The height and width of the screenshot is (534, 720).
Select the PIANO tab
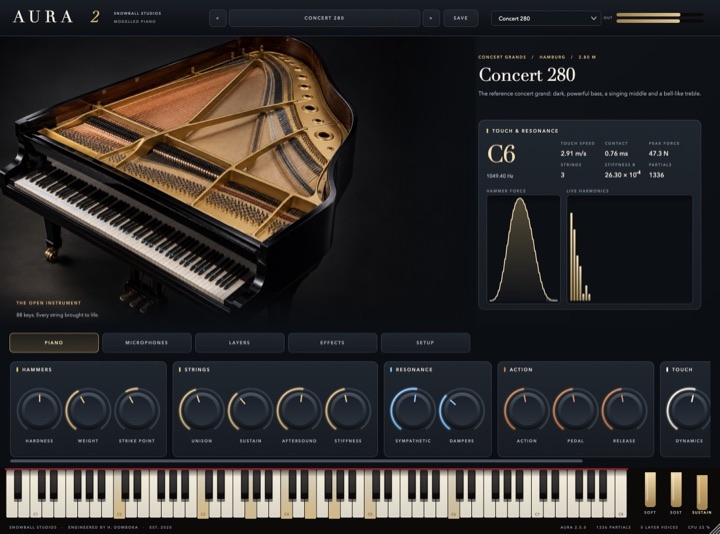pyautogui.click(x=54, y=343)
